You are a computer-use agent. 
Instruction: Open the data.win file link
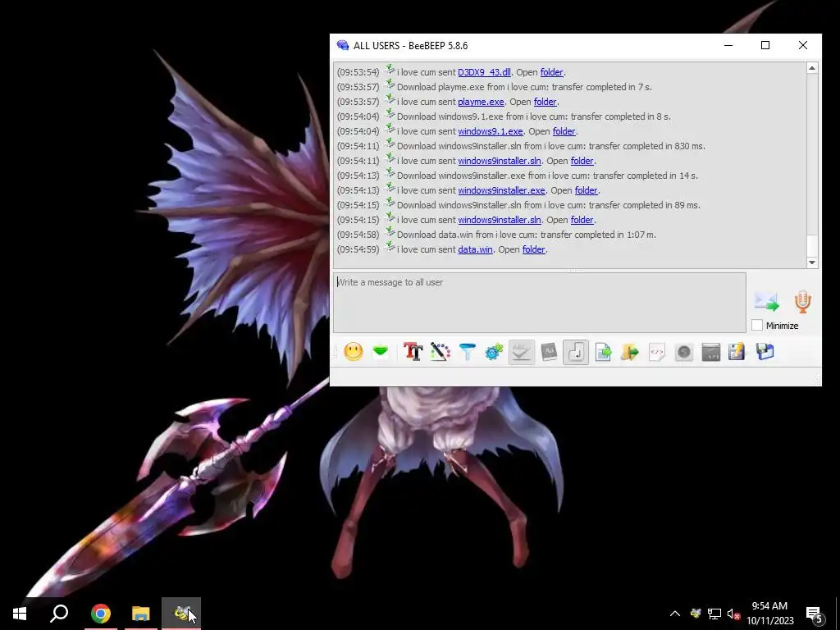coord(475,249)
